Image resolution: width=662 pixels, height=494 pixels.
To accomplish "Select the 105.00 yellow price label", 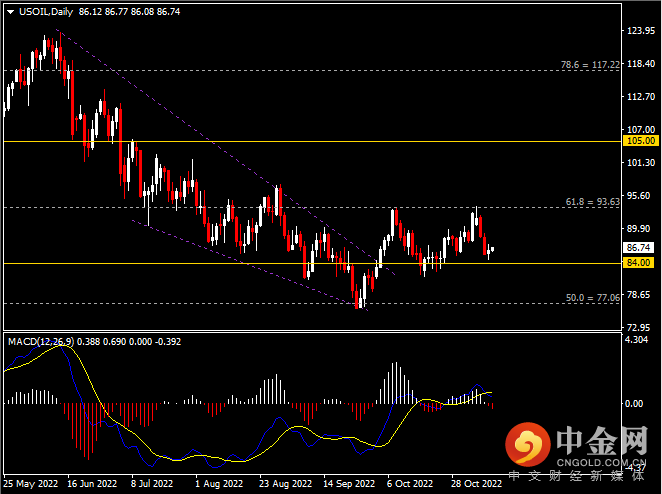I will tap(641, 141).
